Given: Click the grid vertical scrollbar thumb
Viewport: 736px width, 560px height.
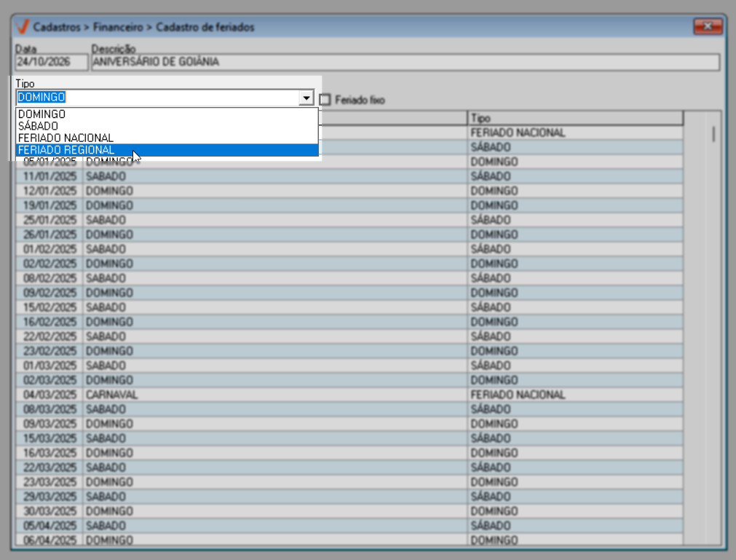Looking at the screenshot, I should pyautogui.click(x=713, y=134).
